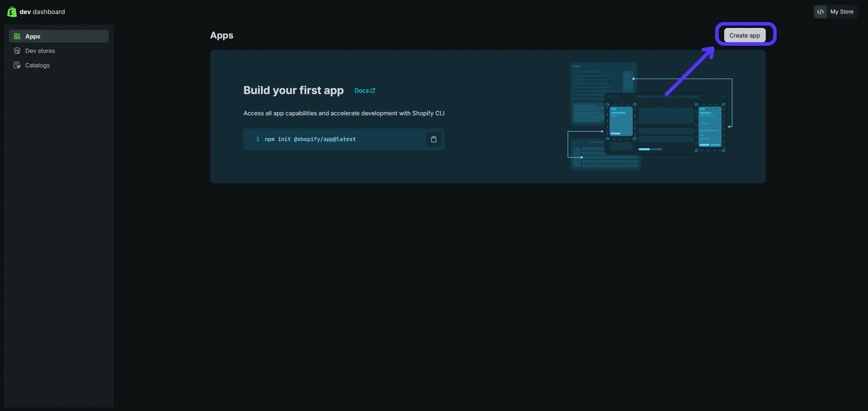Click the code brackets icon beside My Store

pyautogui.click(x=821, y=12)
